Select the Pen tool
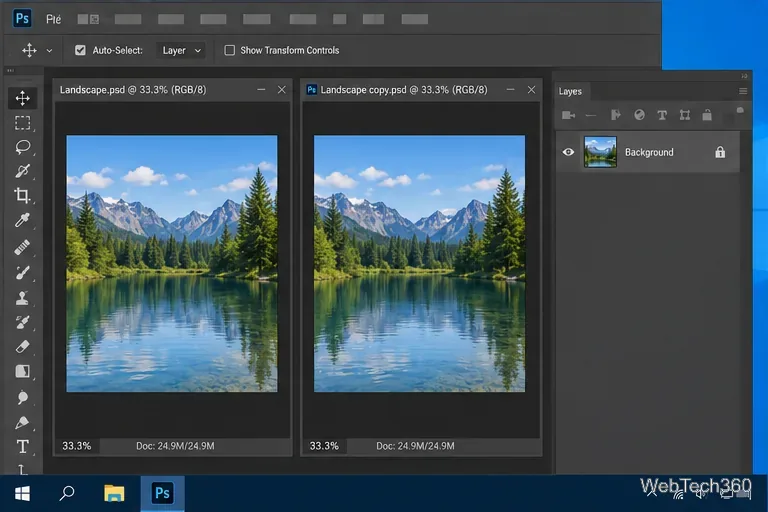 [x=23, y=422]
